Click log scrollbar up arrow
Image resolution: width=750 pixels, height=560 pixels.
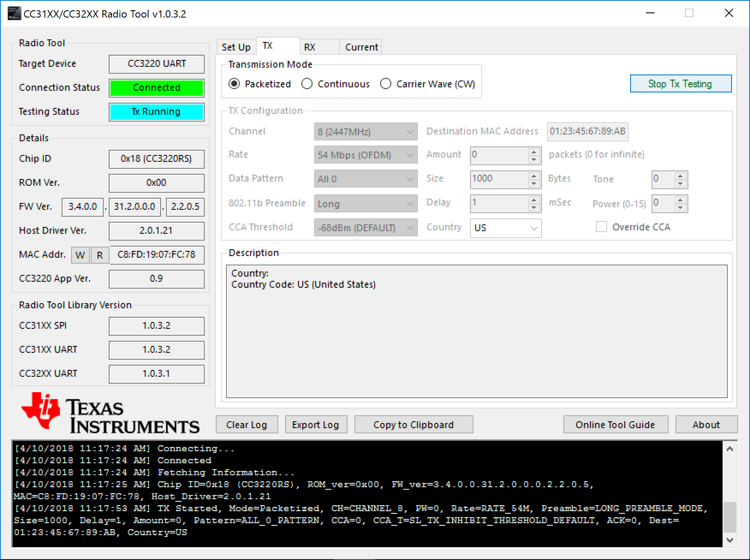point(730,449)
